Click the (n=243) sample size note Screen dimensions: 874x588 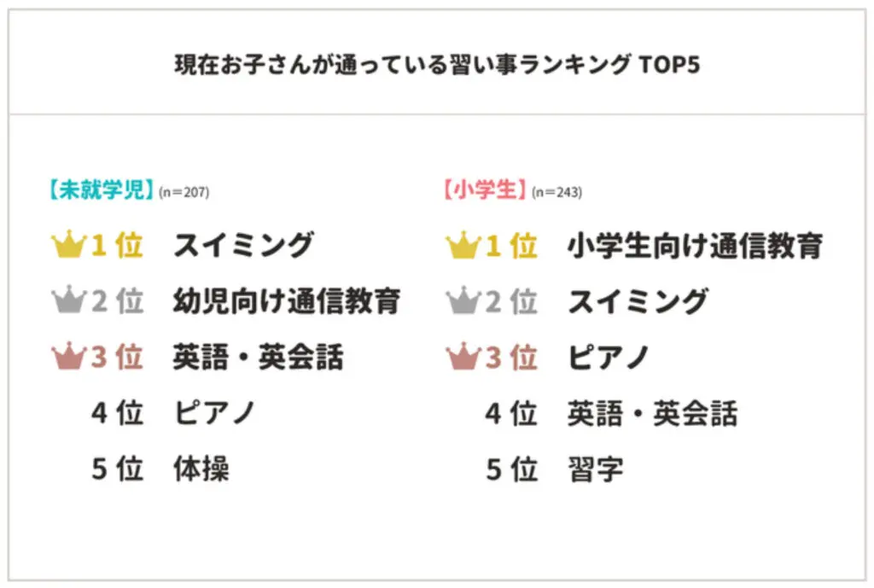(x=556, y=193)
